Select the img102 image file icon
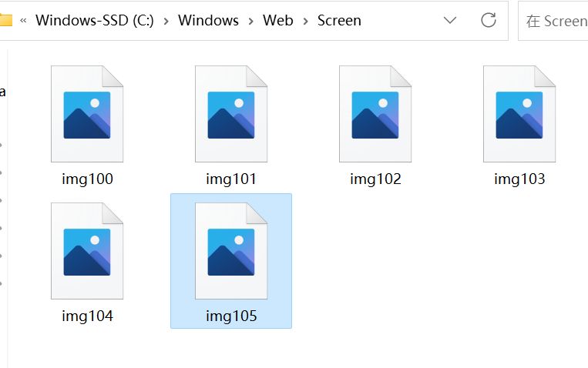Viewport: 588px width, 368px height. point(375,114)
